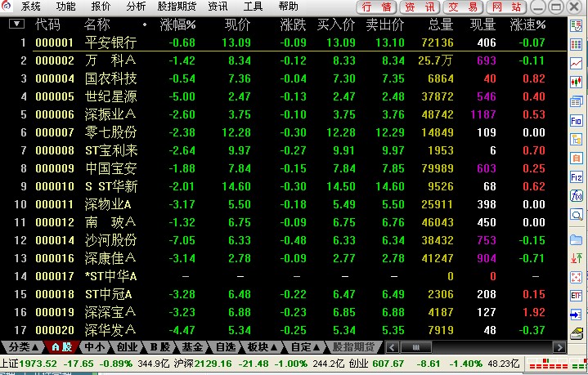588x375 pixels.
Task: Select the 沙河股份 stock name
Action: 110,240
